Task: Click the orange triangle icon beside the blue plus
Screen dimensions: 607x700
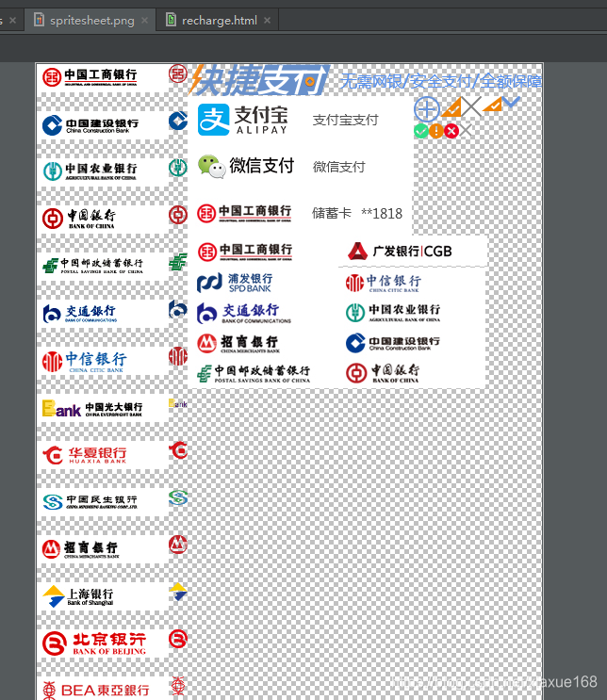Action: click(451, 107)
